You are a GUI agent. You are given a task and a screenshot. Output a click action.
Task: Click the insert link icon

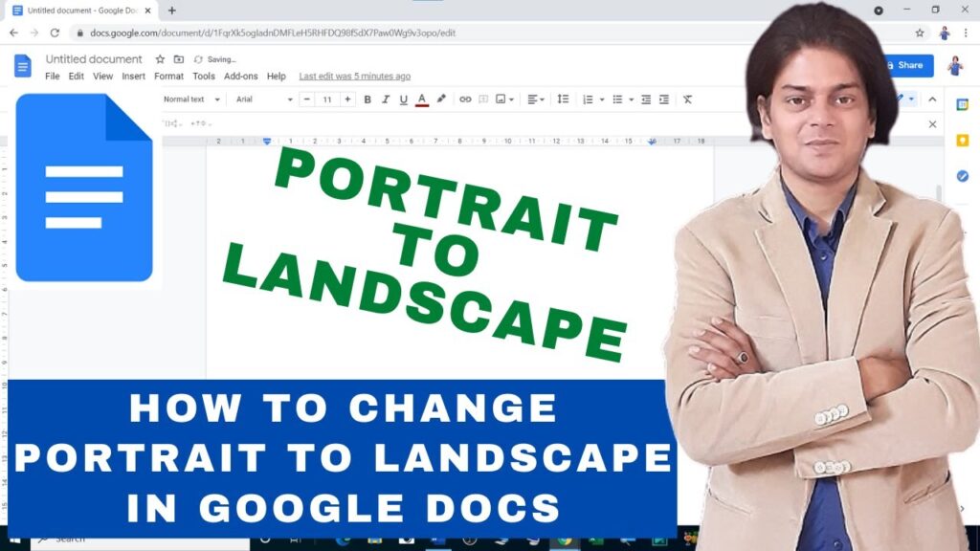(x=465, y=99)
